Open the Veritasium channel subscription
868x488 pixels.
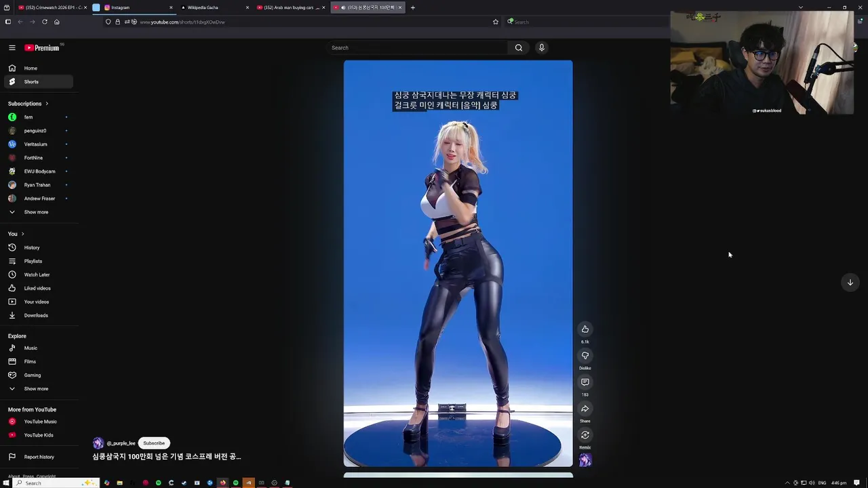(x=37, y=144)
